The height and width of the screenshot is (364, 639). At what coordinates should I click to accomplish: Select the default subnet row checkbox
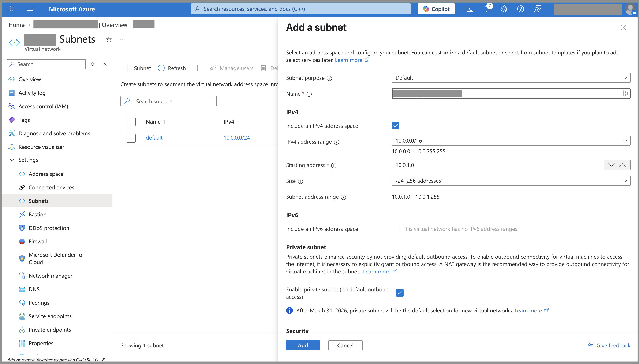pos(131,138)
